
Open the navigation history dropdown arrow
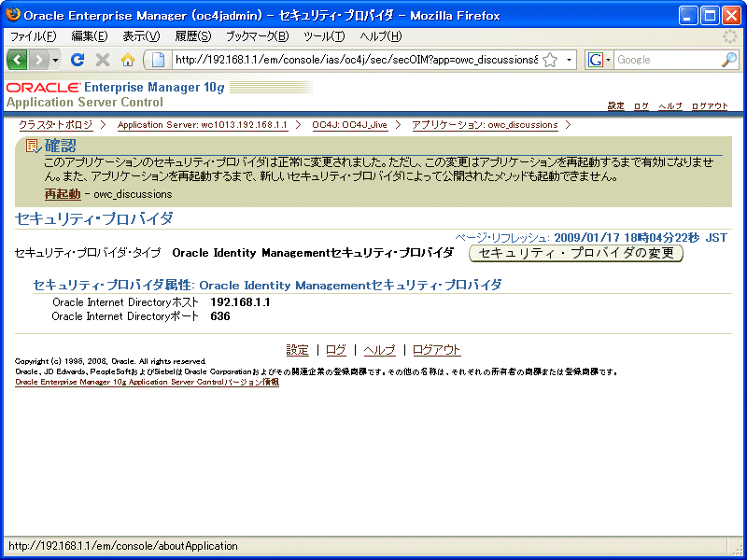click(x=56, y=60)
